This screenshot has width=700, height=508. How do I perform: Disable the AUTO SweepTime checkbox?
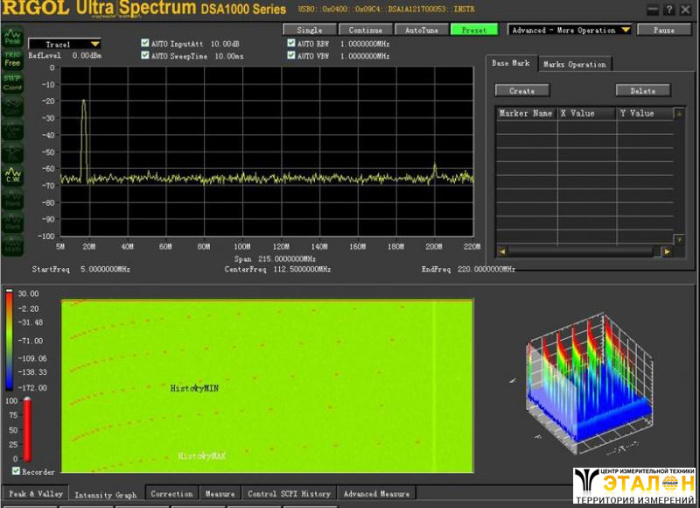[146, 56]
